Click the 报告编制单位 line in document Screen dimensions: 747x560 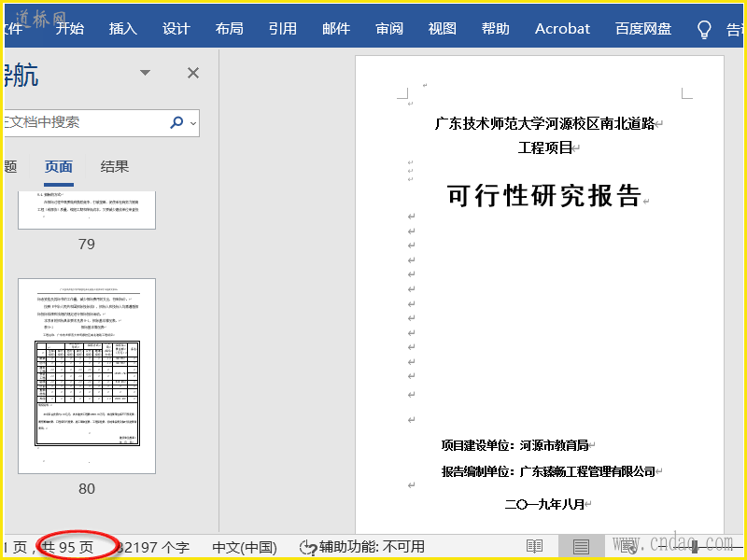coord(548,471)
